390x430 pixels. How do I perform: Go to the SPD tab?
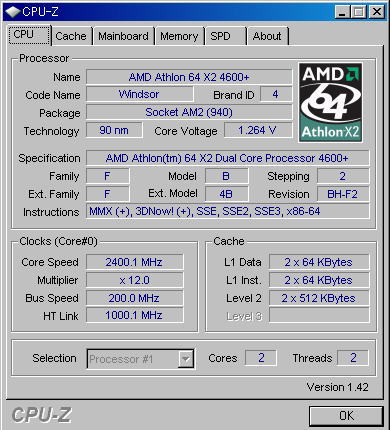tap(225, 36)
